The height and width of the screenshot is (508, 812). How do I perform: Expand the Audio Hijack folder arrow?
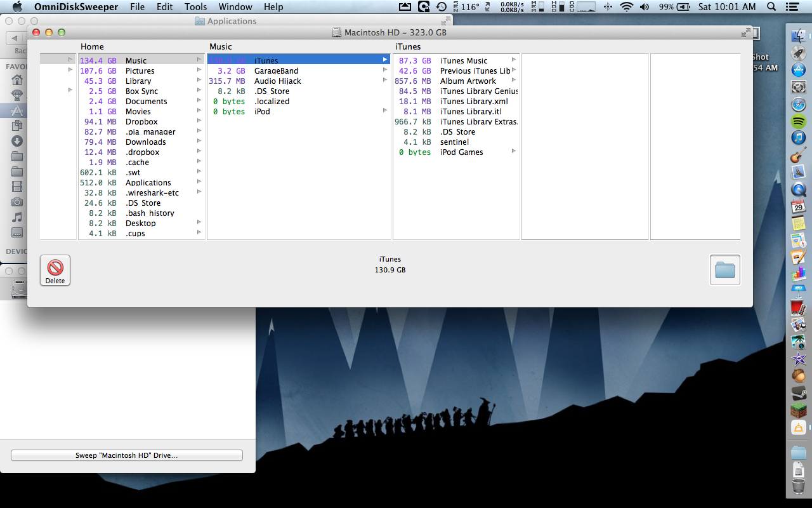point(385,80)
